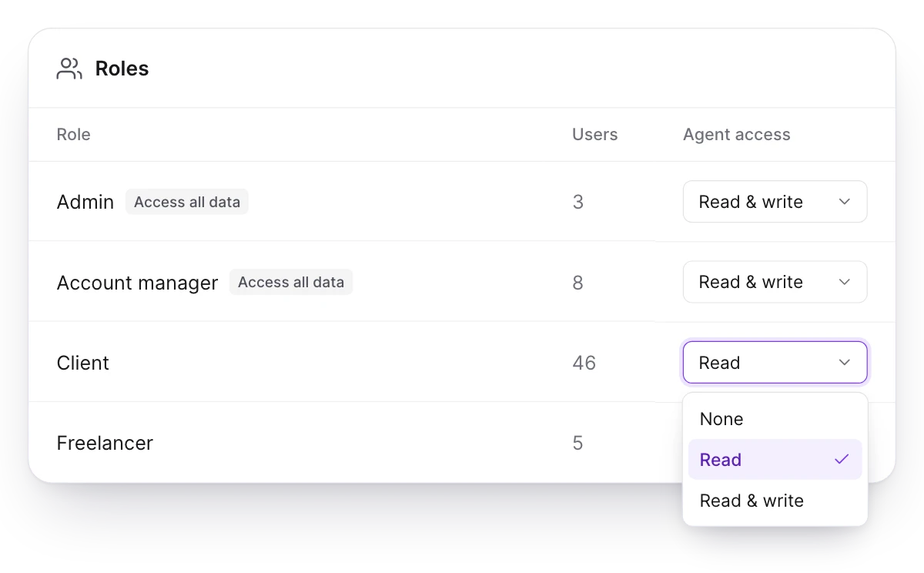The height and width of the screenshot is (573, 924).
Task: Click the Agent access column header
Action: 737,135
